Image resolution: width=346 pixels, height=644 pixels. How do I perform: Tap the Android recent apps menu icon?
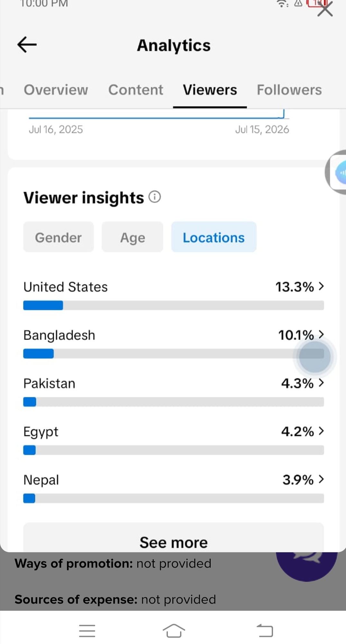(87, 631)
